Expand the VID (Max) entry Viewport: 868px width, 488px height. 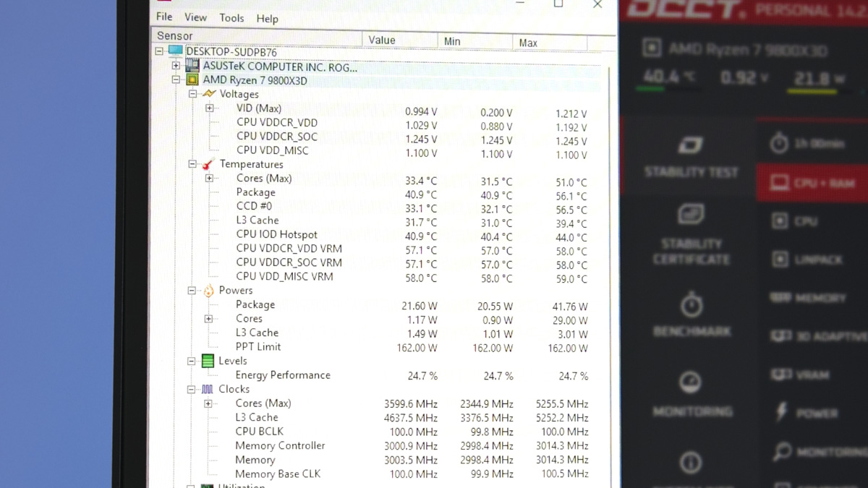pos(210,108)
